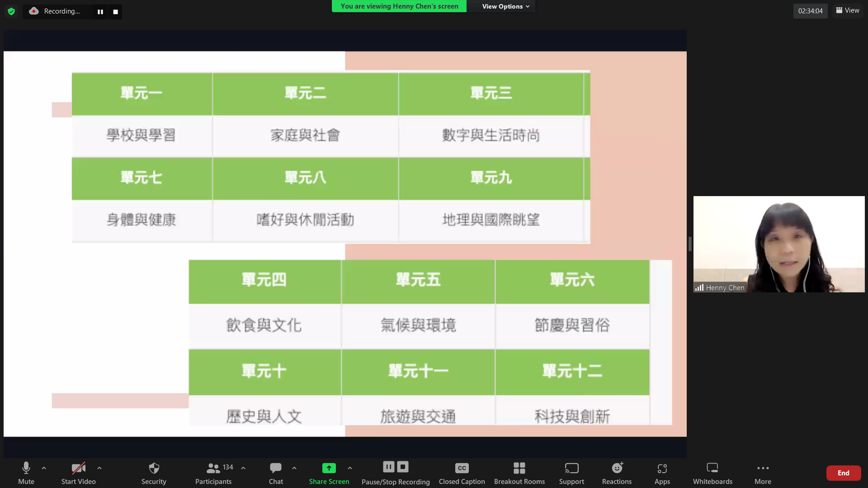Viewport: 868px width, 488px height.
Task: Click the red End button
Action: pyautogui.click(x=843, y=473)
